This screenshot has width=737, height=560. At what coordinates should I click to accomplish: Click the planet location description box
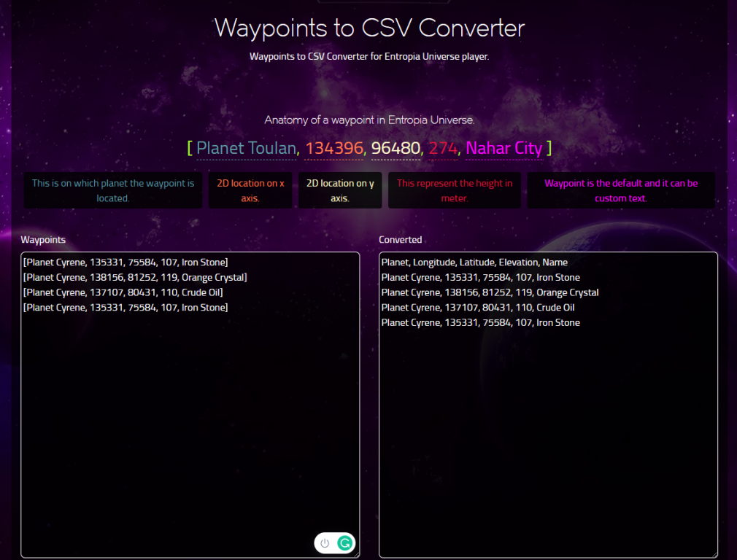point(113,190)
